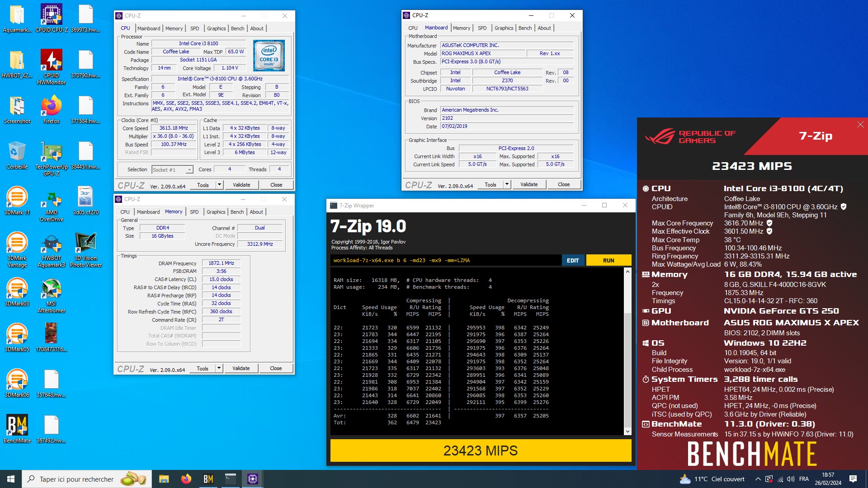Switch to Mainboard tab in CPU window

[149, 28]
